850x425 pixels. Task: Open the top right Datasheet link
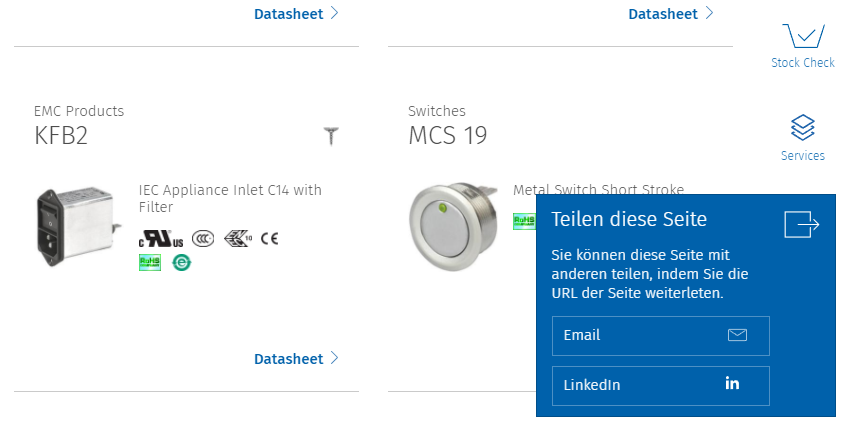[663, 14]
